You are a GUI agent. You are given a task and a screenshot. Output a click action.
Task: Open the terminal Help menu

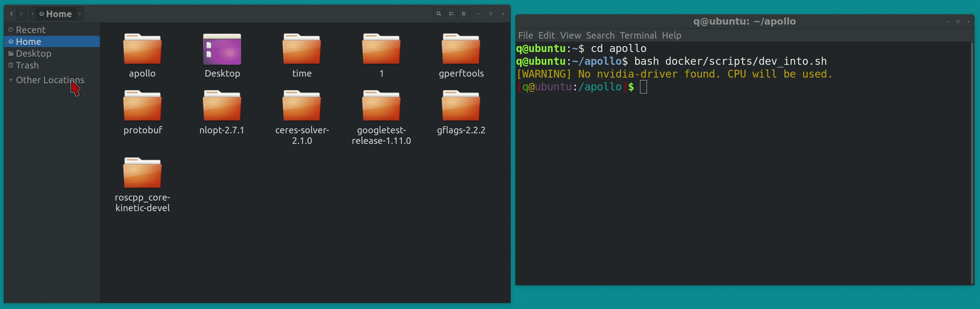(x=671, y=36)
